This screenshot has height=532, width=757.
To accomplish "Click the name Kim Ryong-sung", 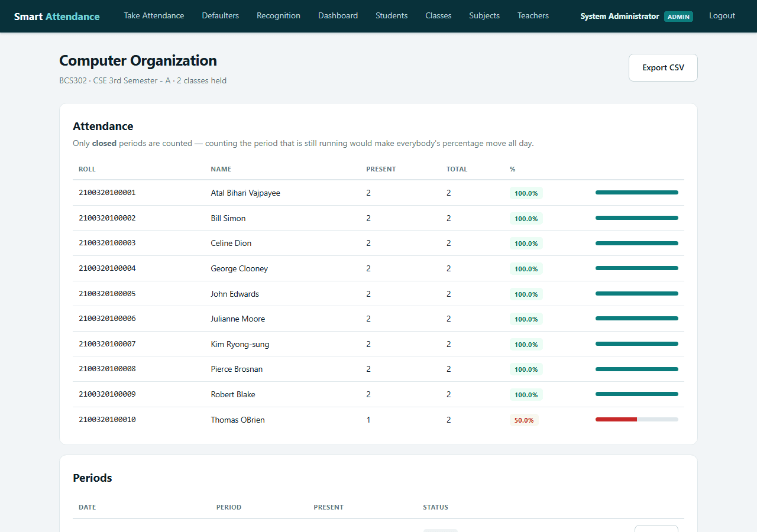I will (240, 344).
